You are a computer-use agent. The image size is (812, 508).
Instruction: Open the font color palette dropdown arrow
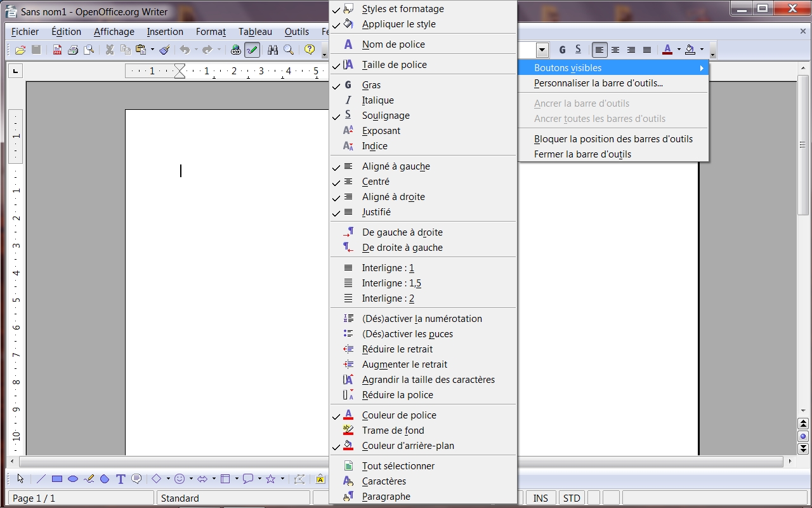[678, 50]
